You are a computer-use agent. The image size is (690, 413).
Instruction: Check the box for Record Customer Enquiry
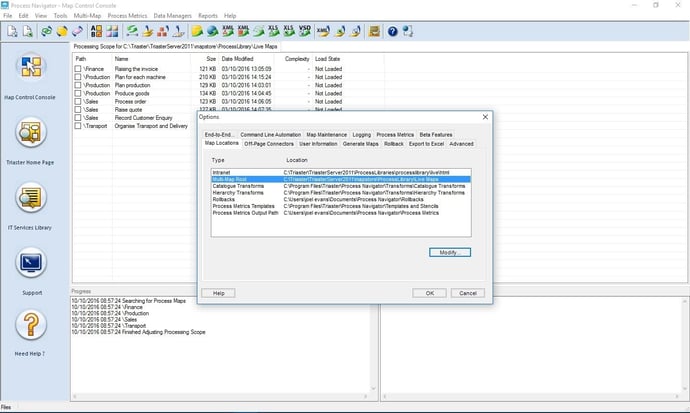[78, 117]
